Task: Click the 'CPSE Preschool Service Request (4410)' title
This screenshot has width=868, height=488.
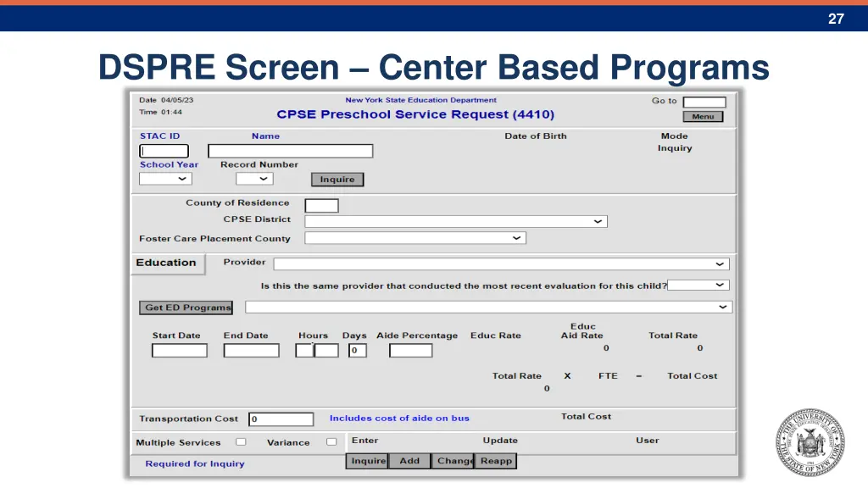Action: 415,114
